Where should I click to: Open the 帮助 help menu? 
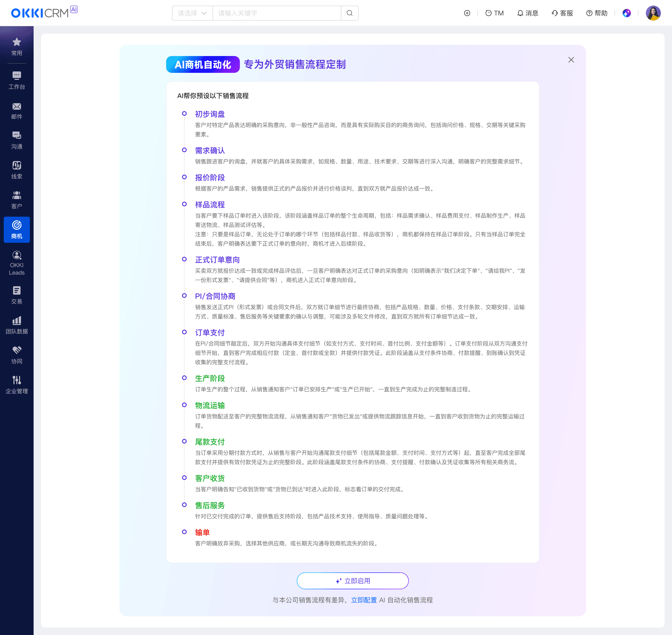pyautogui.click(x=597, y=13)
